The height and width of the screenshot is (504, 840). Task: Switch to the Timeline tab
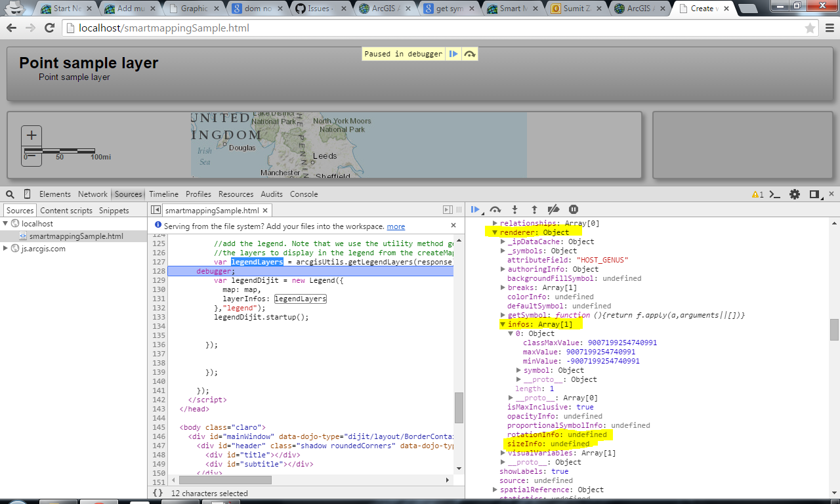pyautogui.click(x=163, y=194)
